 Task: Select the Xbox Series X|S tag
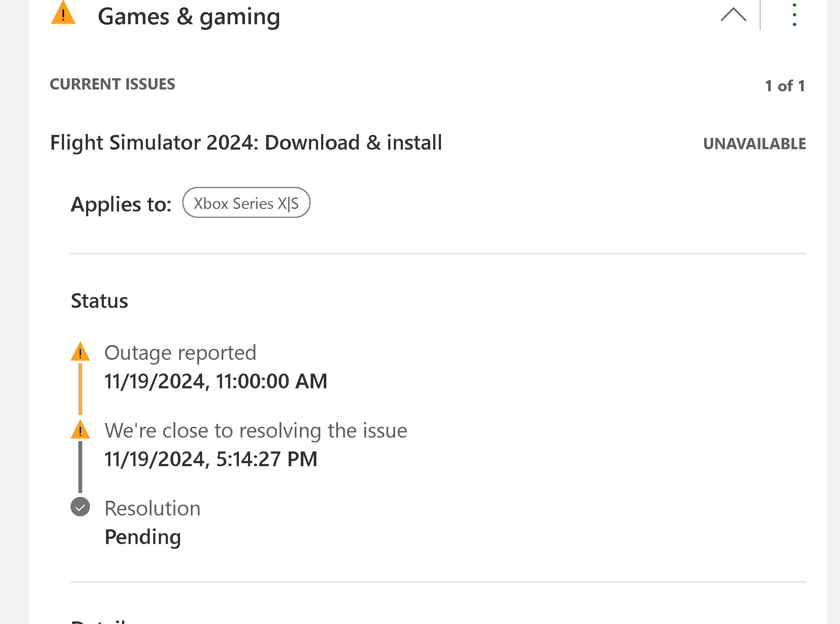[x=246, y=203]
